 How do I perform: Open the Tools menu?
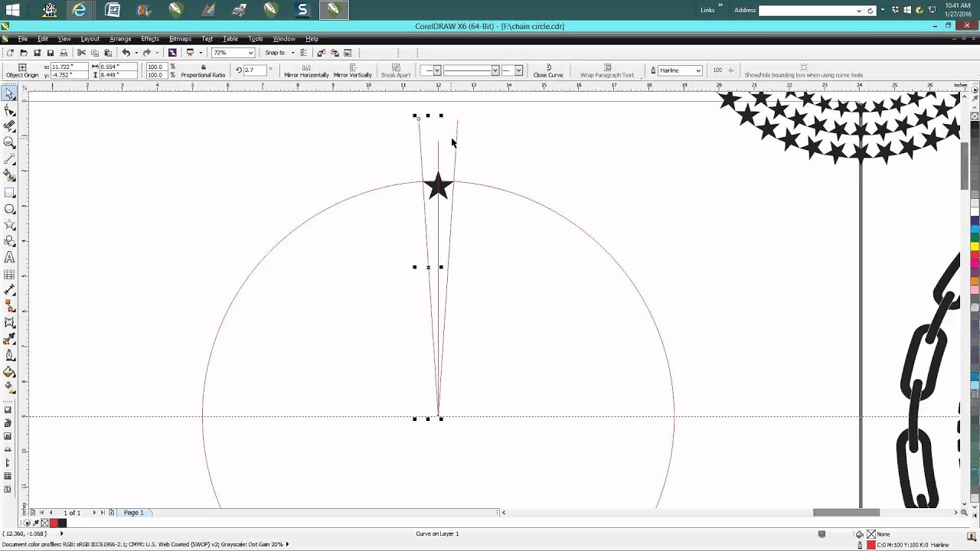[256, 39]
